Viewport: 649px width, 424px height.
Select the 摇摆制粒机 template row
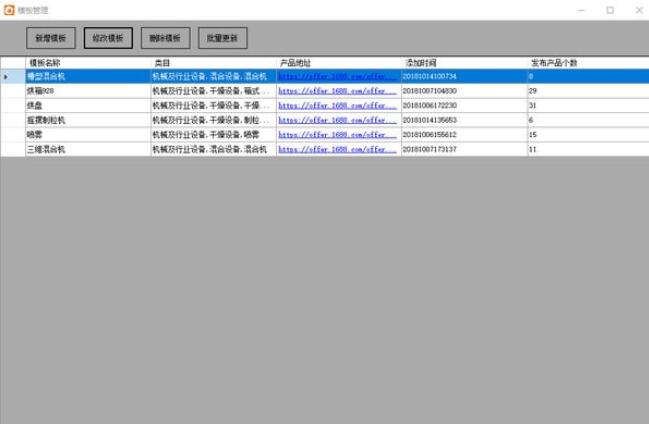pos(87,120)
